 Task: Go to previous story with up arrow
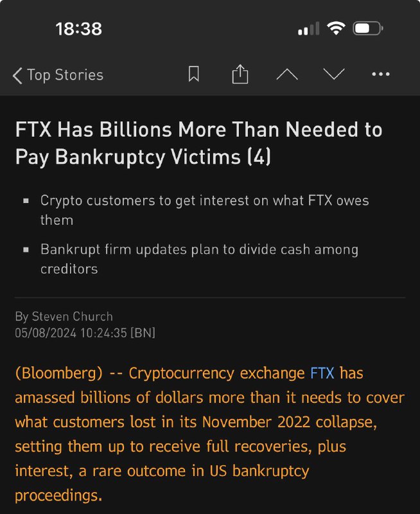287,75
